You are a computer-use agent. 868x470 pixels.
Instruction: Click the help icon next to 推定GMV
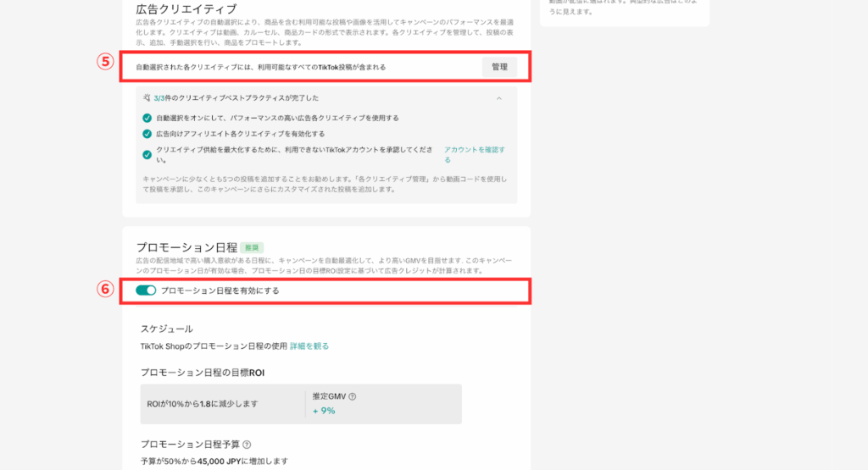[x=352, y=396]
